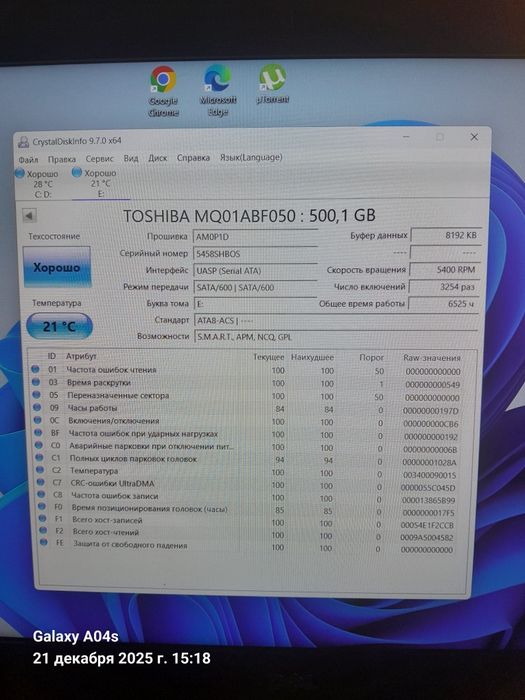The width and height of the screenshot is (525, 700).
Task: Click status dot for attribute C7 CRC errors
Action: point(41,483)
